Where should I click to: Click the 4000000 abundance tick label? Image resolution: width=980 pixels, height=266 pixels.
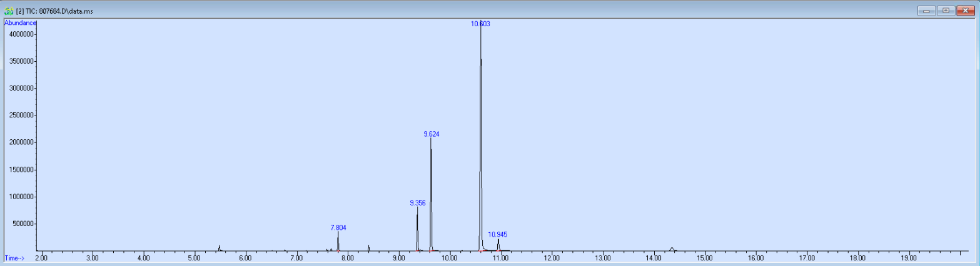[x=21, y=34]
